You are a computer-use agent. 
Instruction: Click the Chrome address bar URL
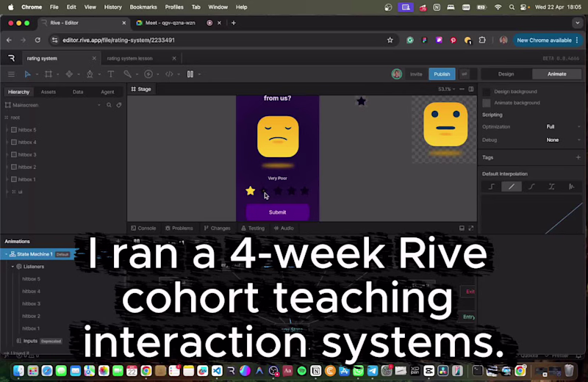tap(118, 40)
